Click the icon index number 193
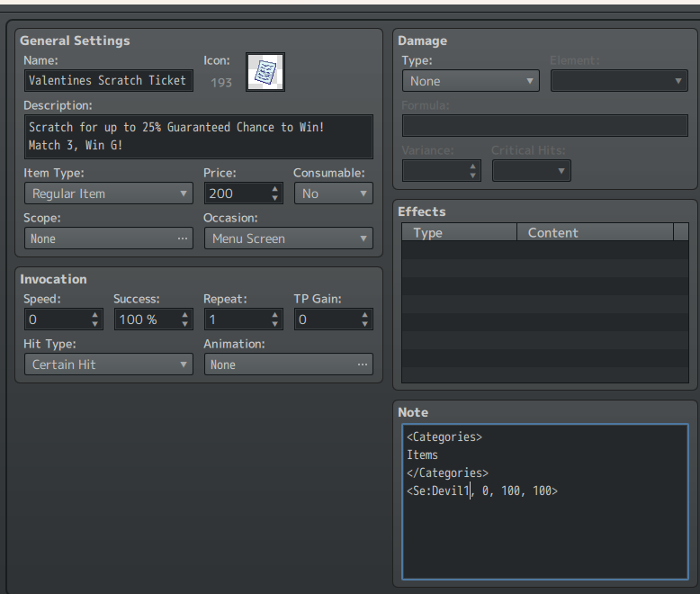The image size is (700, 594). pyautogui.click(x=221, y=83)
